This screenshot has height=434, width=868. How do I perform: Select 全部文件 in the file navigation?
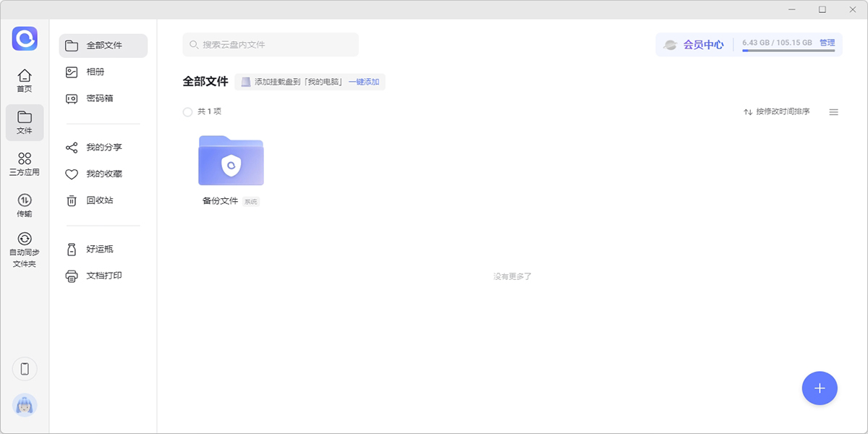click(x=103, y=46)
